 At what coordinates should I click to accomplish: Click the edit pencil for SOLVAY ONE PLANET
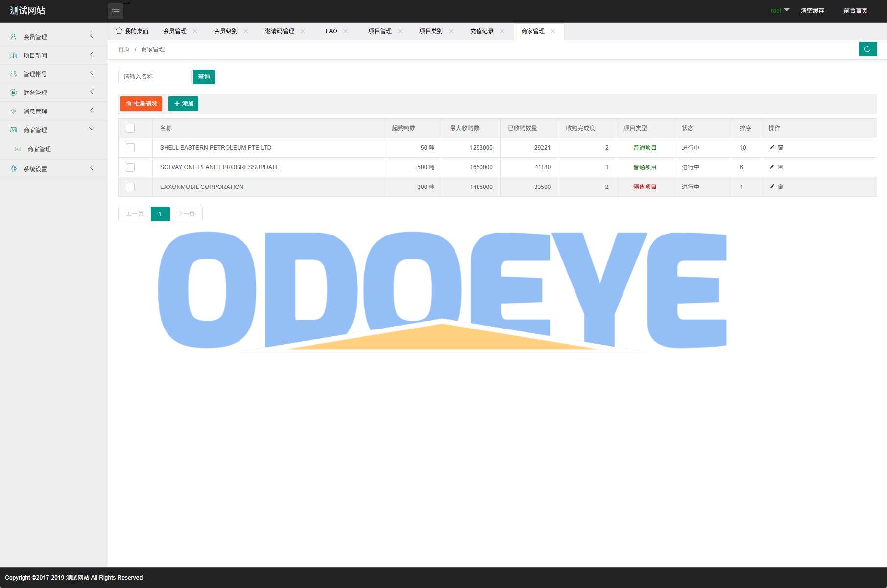coord(772,167)
